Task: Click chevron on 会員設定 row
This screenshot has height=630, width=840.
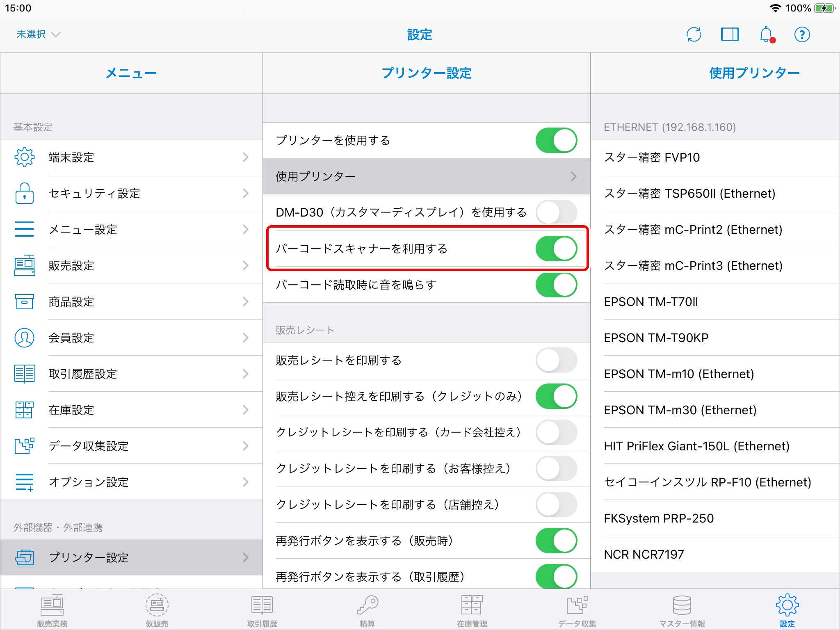Action: (x=245, y=338)
